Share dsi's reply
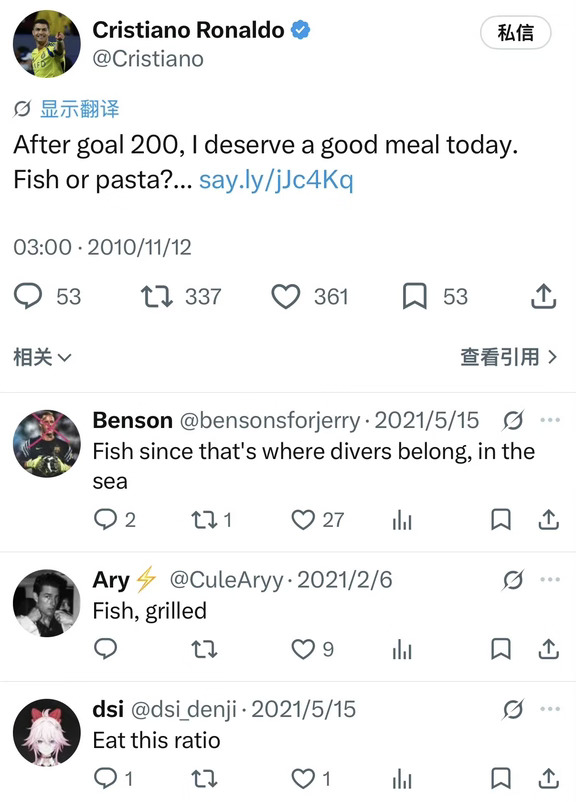 [548, 778]
